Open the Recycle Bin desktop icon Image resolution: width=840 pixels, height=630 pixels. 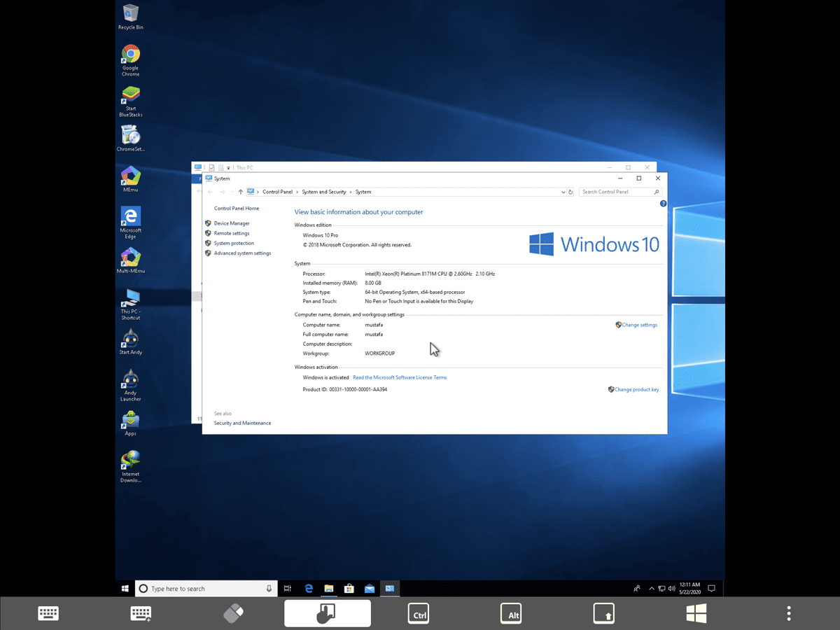click(x=130, y=17)
